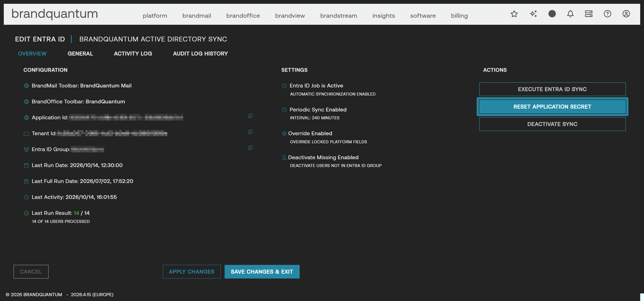Open the brandmail menu

point(197,16)
